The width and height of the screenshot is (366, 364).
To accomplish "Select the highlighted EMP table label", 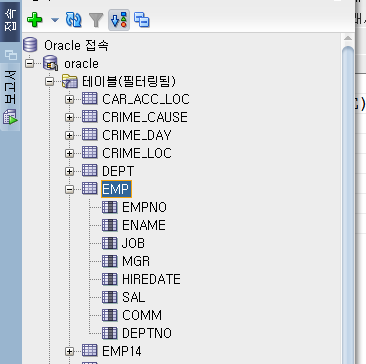I will click(x=116, y=189).
